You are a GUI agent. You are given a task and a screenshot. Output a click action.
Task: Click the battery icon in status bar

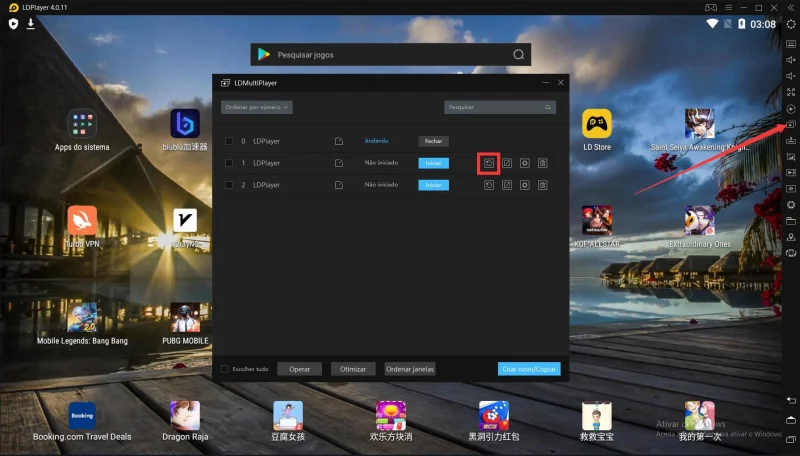pos(742,24)
